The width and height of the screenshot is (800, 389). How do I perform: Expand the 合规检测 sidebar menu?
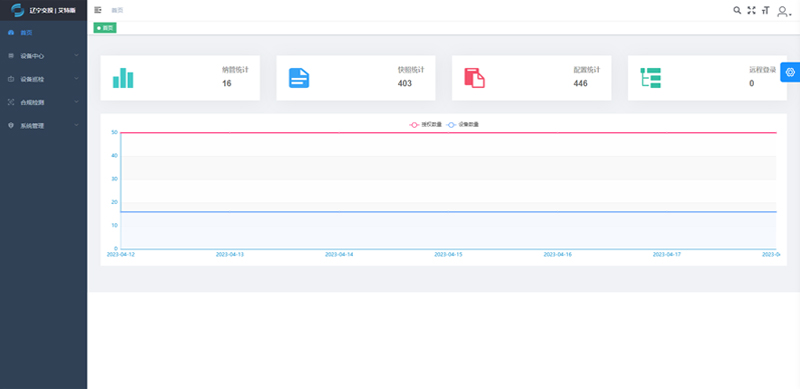click(43, 102)
